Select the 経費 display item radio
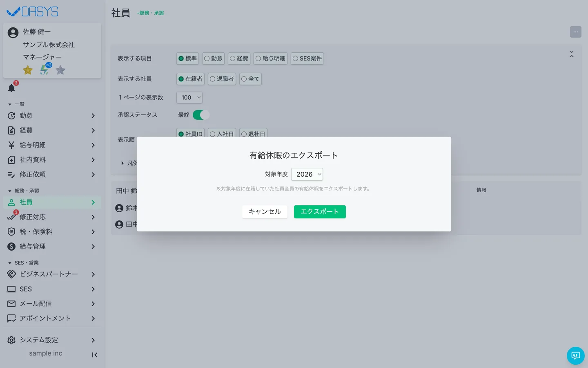 tap(239, 58)
